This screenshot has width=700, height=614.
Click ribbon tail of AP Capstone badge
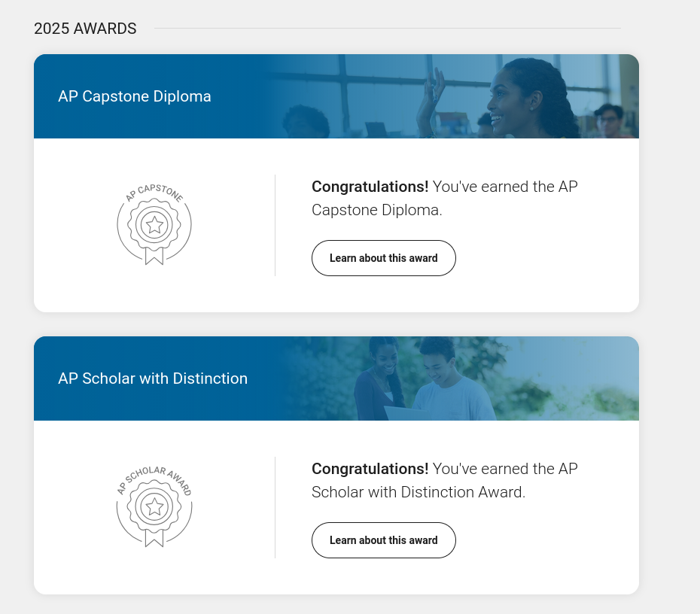(x=154, y=256)
